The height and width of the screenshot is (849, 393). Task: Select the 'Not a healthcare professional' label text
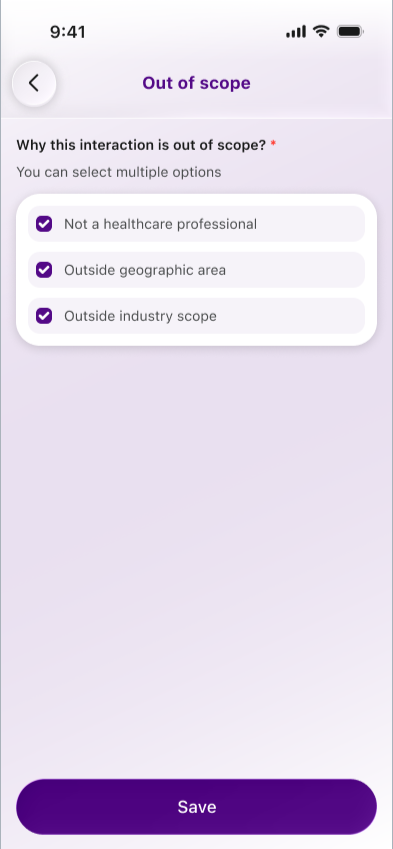coord(160,224)
